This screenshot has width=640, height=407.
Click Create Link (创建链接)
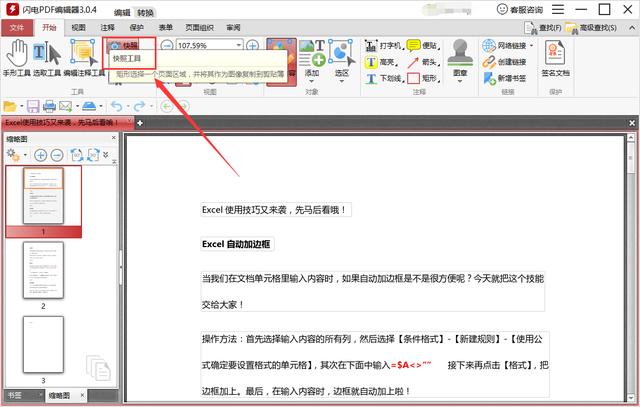coord(504,62)
